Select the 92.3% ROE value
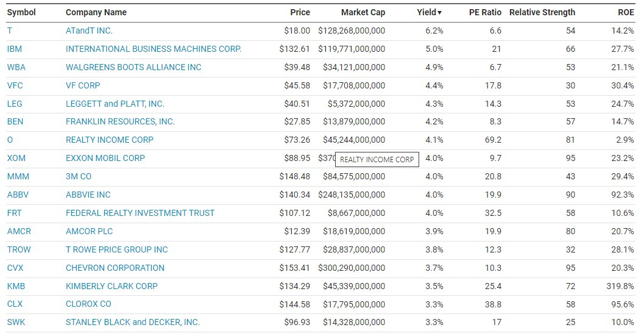 [x=623, y=195]
